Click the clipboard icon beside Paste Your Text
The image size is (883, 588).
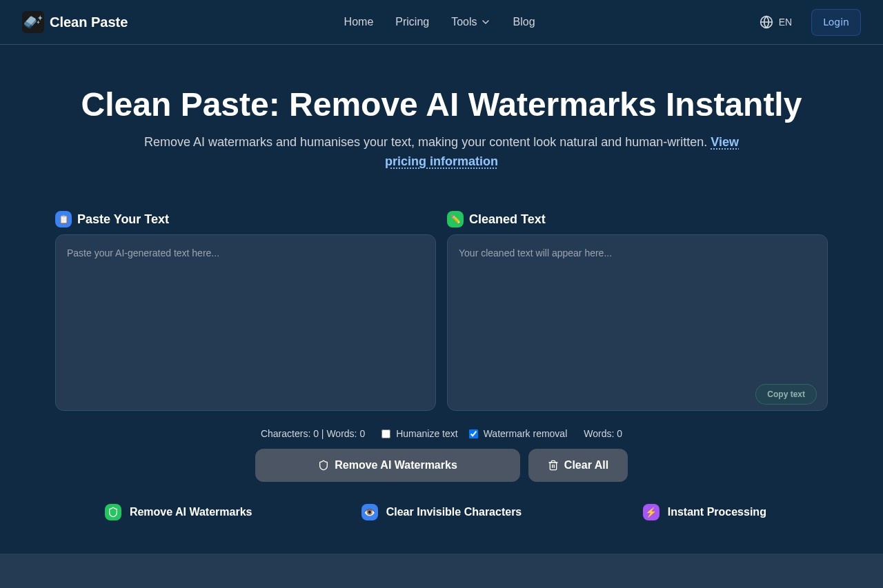[63, 219]
